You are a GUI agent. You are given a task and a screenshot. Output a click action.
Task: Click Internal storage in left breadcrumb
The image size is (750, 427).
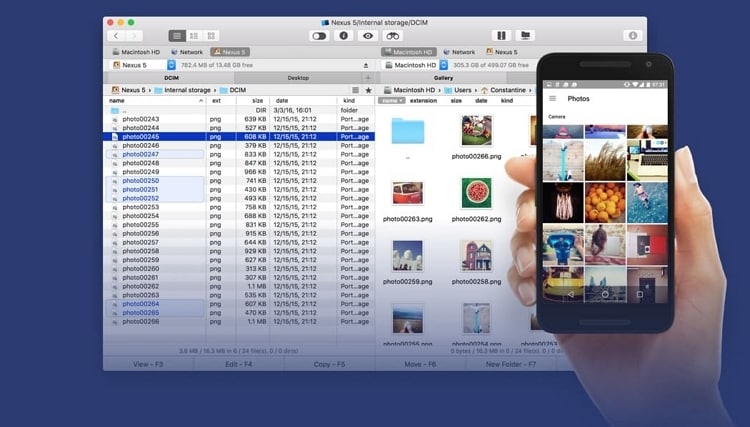182,90
